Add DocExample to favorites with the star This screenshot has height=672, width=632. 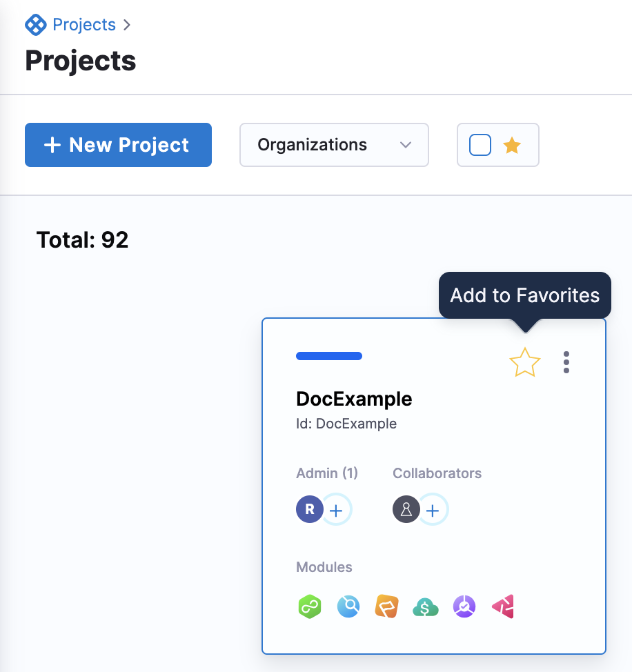[x=524, y=362]
